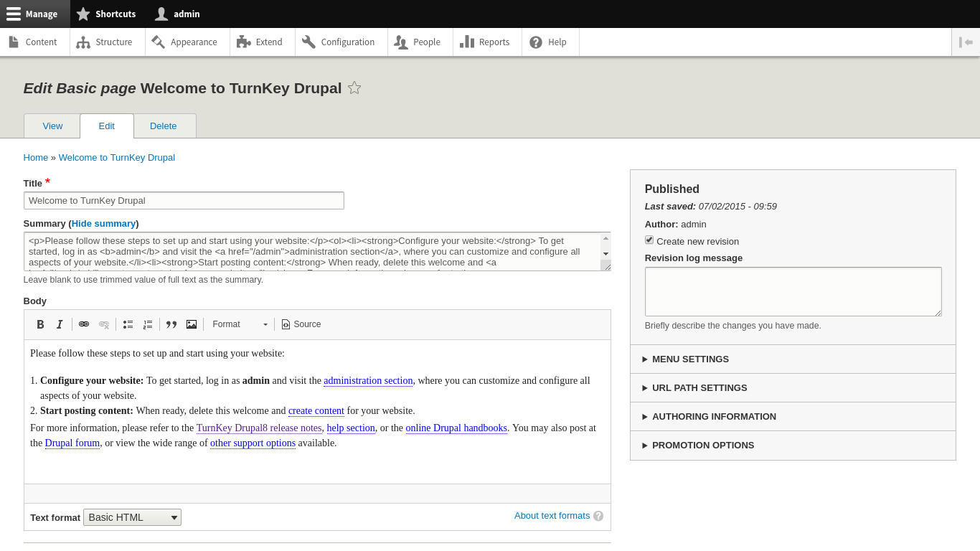980x551 pixels.
Task: Open the Appearance section
Action: (x=187, y=42)
